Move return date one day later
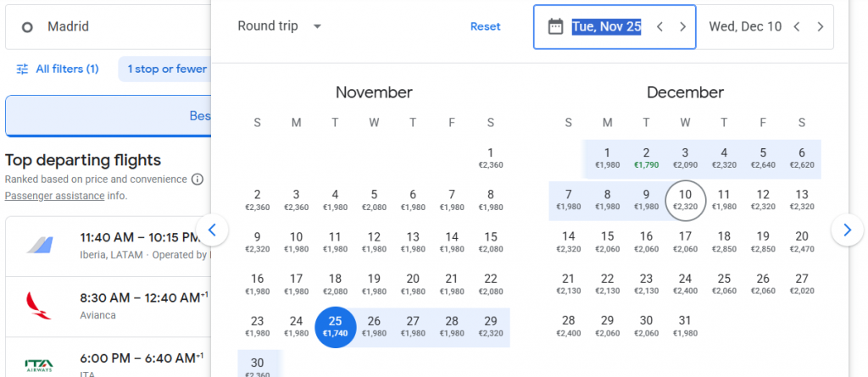The width and height of the screenshot is (868, 377). coord(821,26)
